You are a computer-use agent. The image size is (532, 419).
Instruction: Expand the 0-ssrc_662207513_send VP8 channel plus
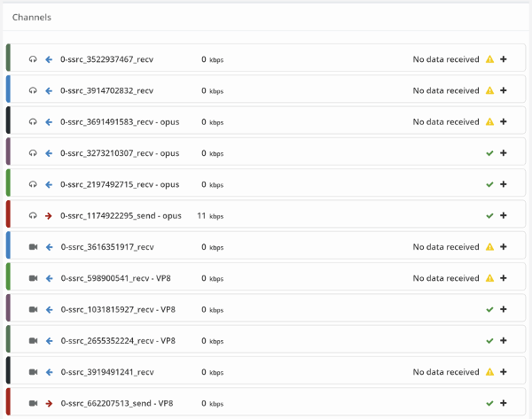pos(504,403)
